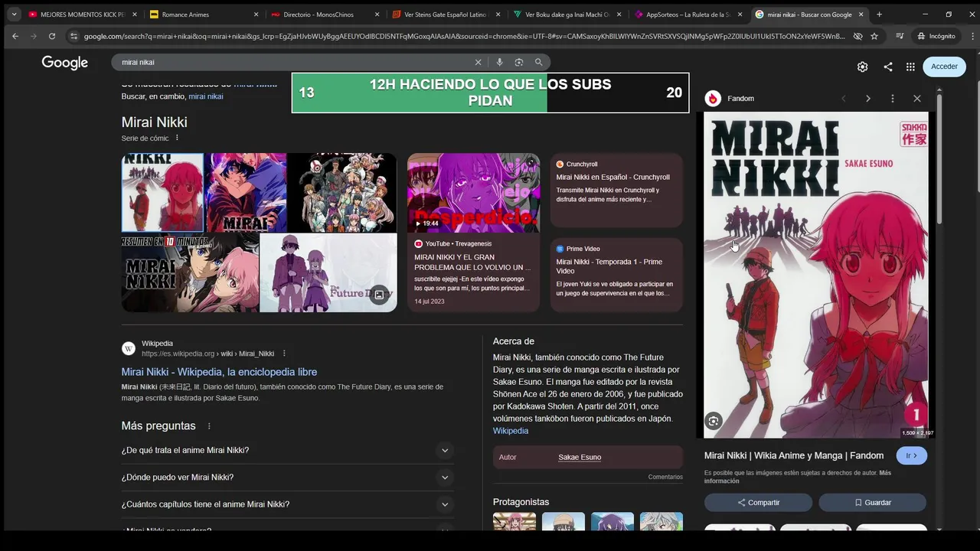The height and width of the screenshot is (551, 980).
Task: Search instead for mirai nikai link
Action: (x=206, y=96)
